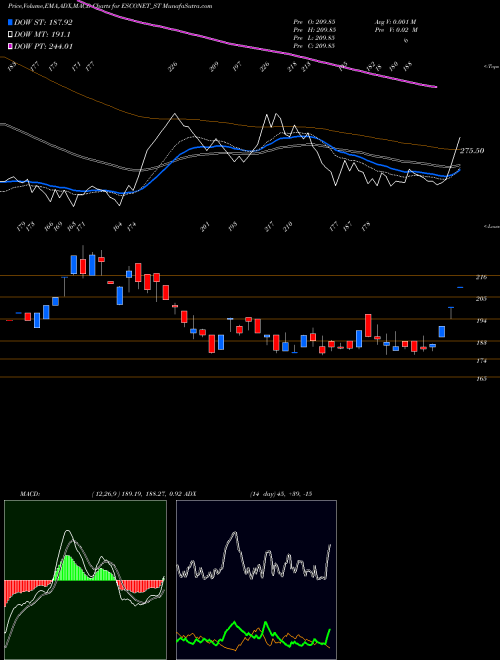Viewport: 500px width, 660px height.
Task: Click the 194 price axis label
Action: (481, 321)
